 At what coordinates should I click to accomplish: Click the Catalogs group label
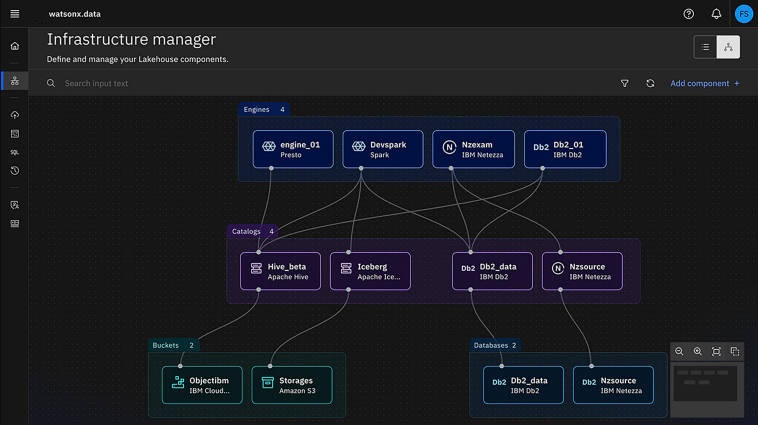[252, 231]
